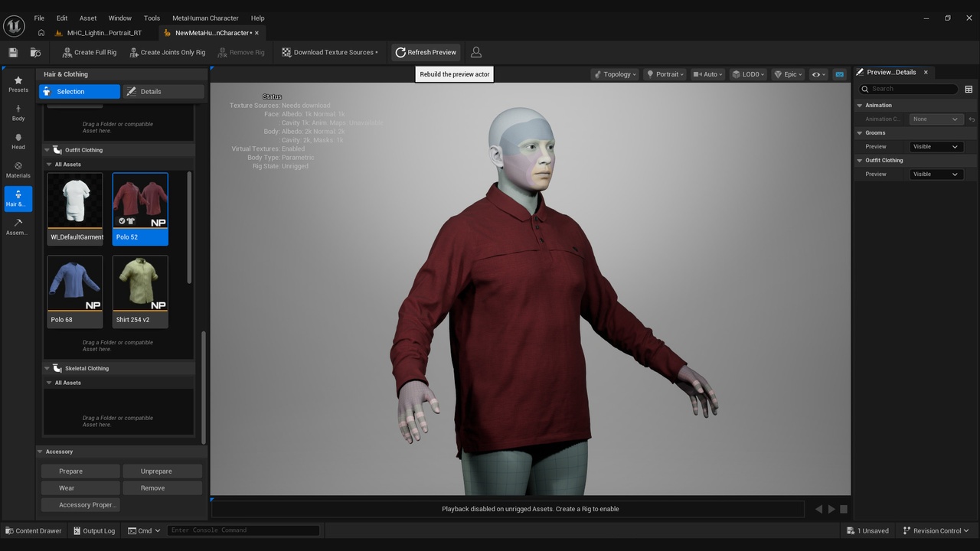Select the Shirt 254 v2 garment thumbnail
The image size is (980, 551).
coord(140,283)
